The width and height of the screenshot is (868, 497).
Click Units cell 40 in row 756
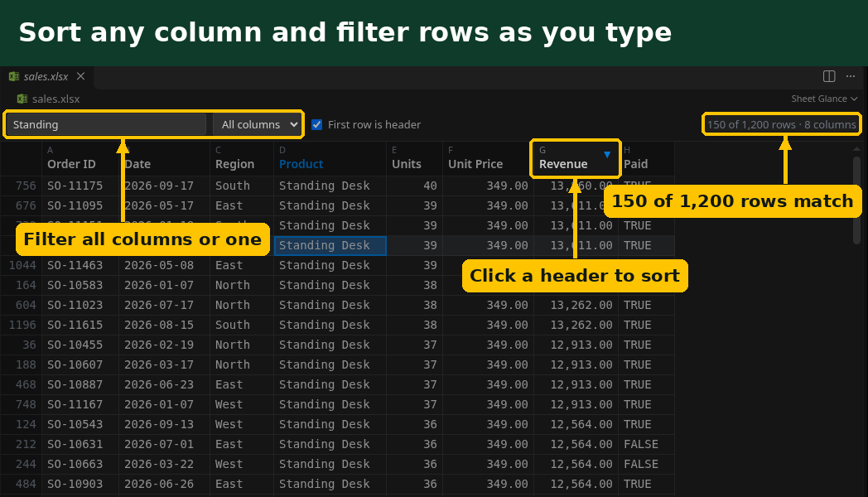point(414,186)
